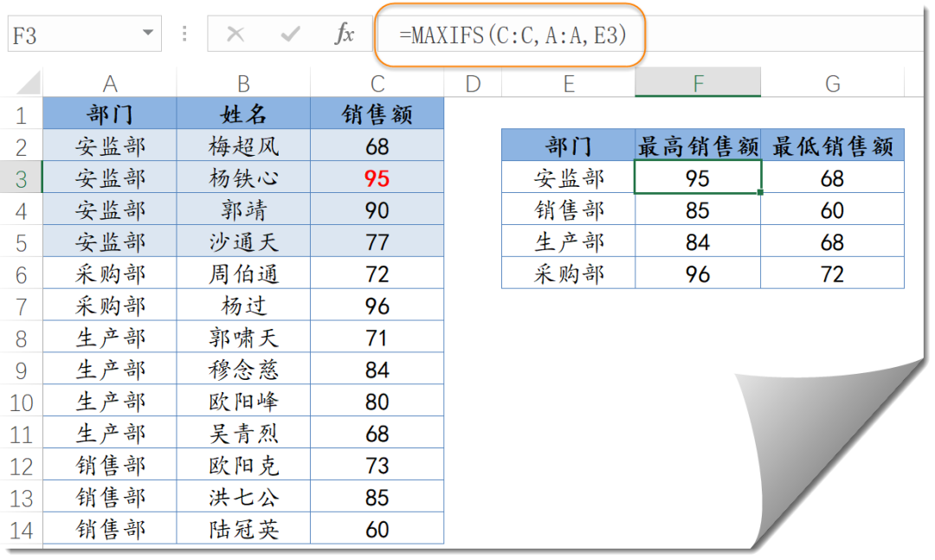
Task: Click the name cell 郭啸天
Action: click(243, 338)
